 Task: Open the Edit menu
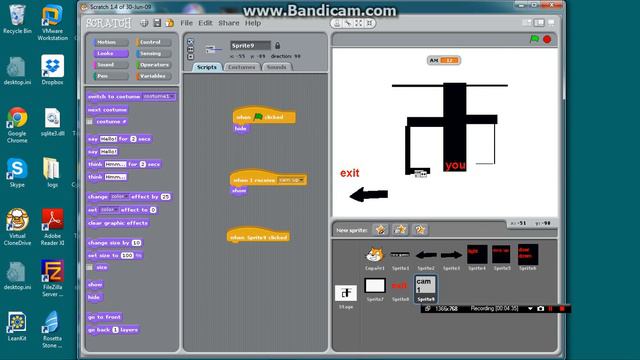[x=205, y=23]
